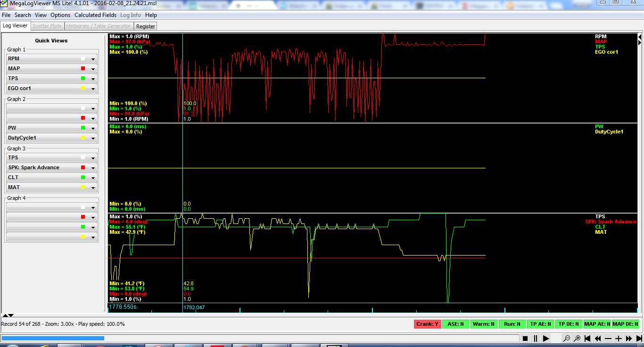Open the Options menu
This screenshot has height=347, width=644.
tap(60, 15)
